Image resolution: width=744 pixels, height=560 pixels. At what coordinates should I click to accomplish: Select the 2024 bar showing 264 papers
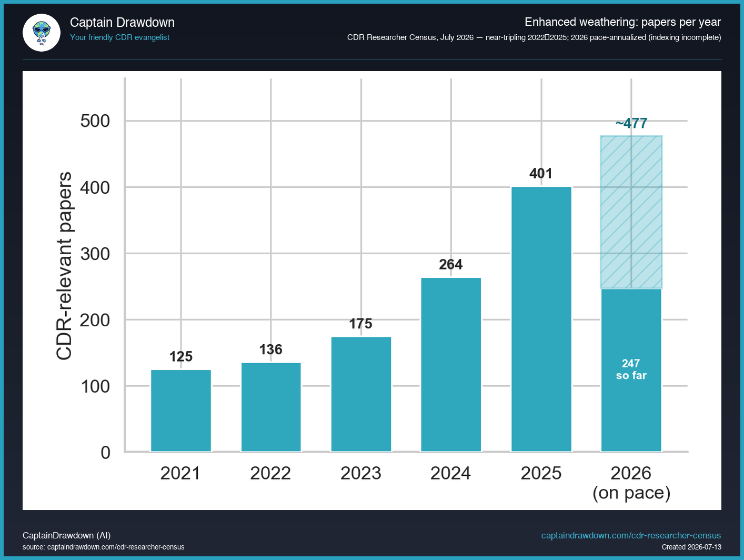click(451, 365)
